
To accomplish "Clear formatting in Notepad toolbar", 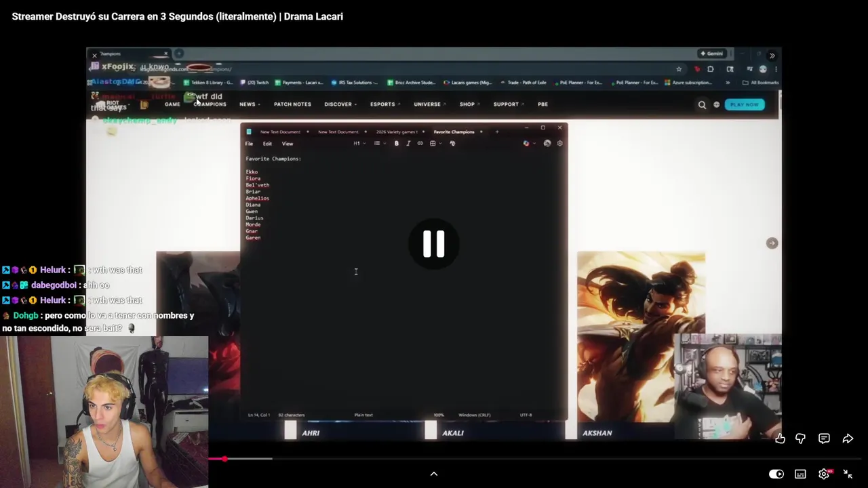I will (452, 144).
